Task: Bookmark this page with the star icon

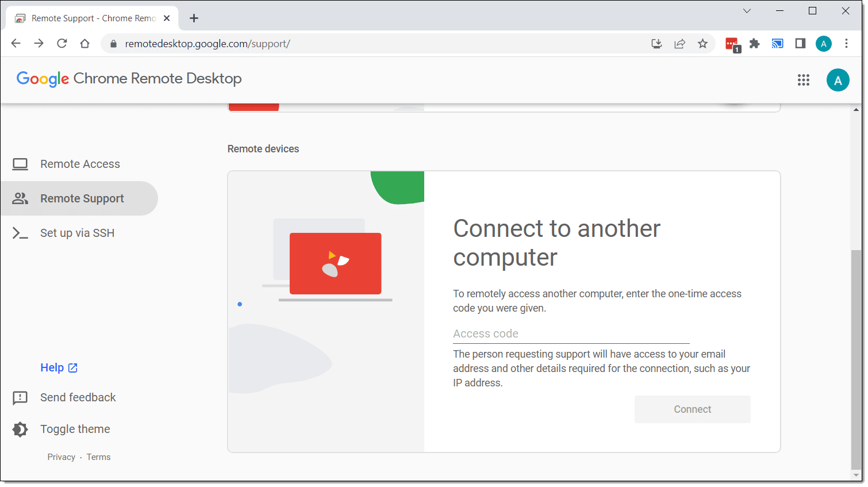Action: tap(702, 44)
